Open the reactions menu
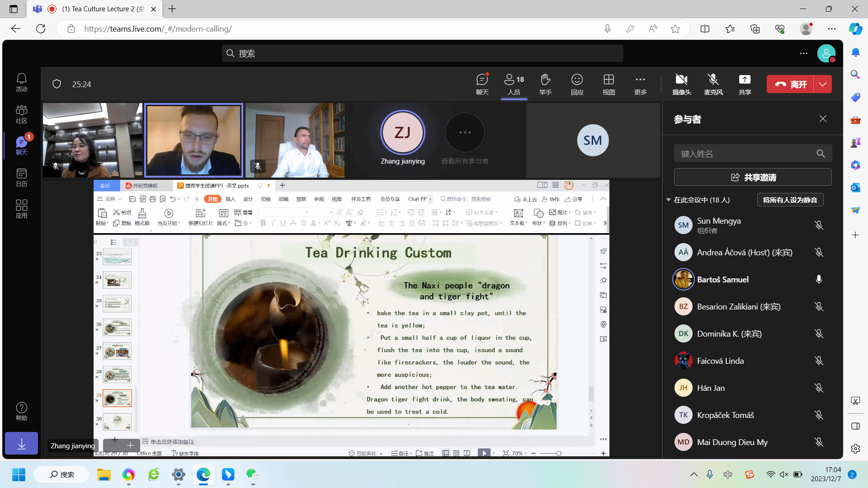 click(x=577, y=84)
